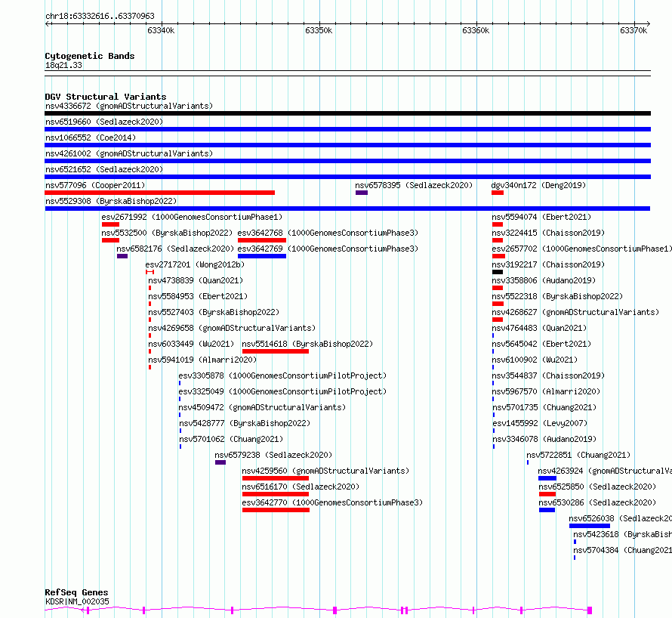
Task: Open esv3642769 Phase3 variant label
Action: tap(328, 249)
